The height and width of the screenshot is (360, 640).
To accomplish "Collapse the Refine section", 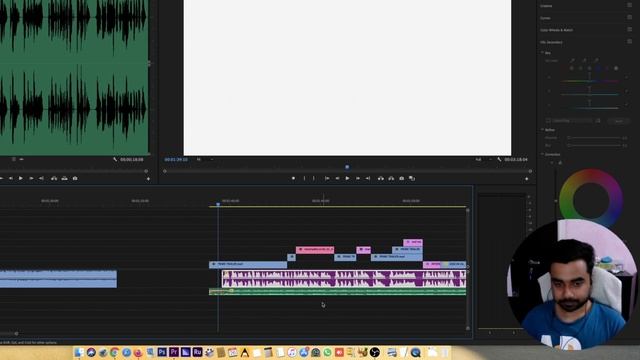I will click(x=542, y=130).
